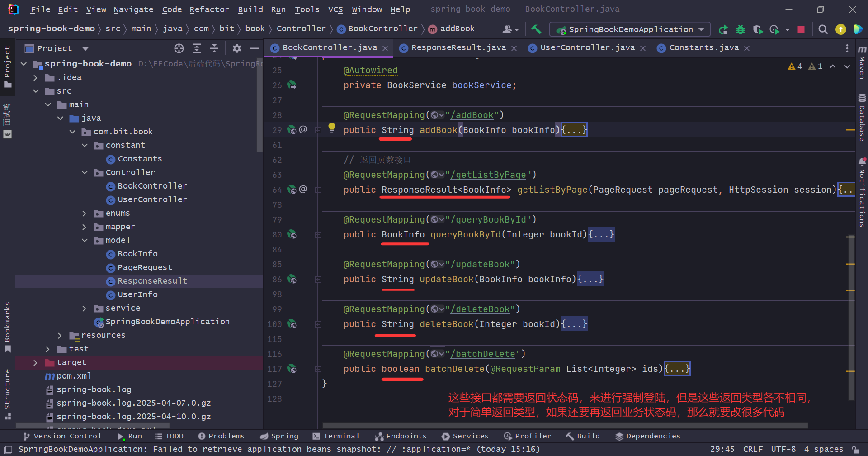Image resolution: width=868 pixels, height=456 pixels.
Task: Expand the enums package
Action: tap(84, 214)
